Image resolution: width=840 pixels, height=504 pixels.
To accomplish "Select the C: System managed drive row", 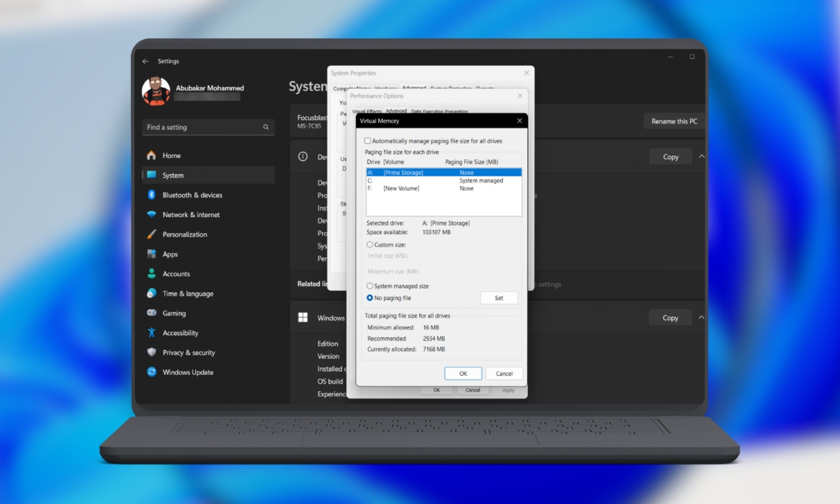I will tap(444, 181).
